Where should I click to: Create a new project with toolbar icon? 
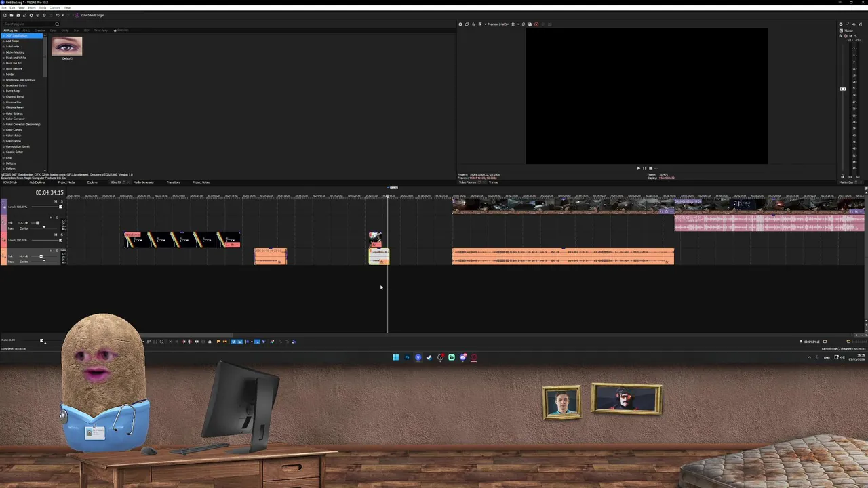pos(5,15)
